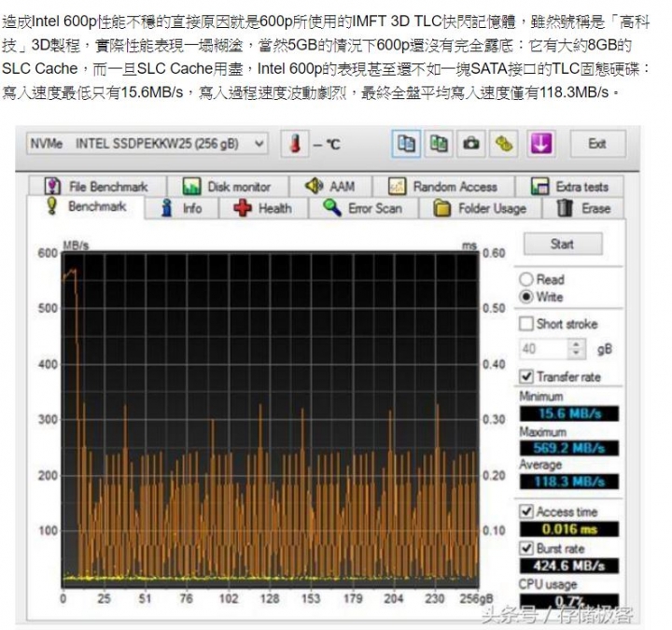Click the Maximum 569.2 MB/s value
The image size is (672, 630).
click(x=569, y=448)
